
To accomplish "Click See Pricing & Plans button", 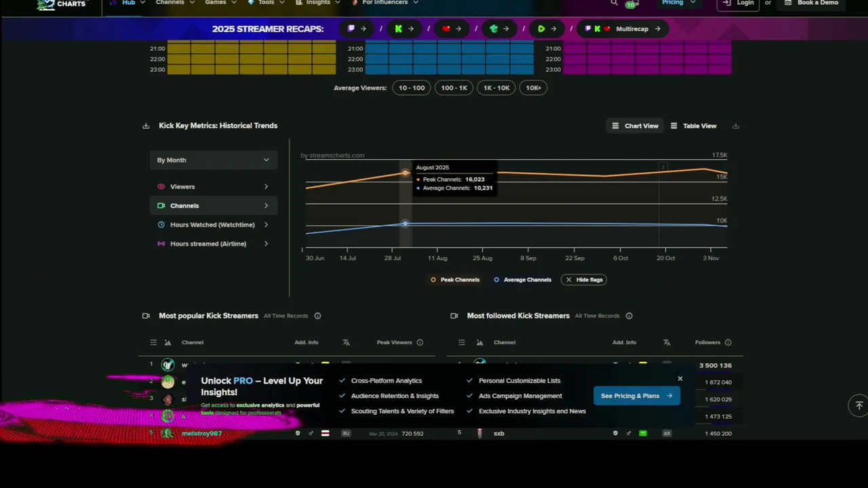I will pyautogui.click(x=636, y=396).
